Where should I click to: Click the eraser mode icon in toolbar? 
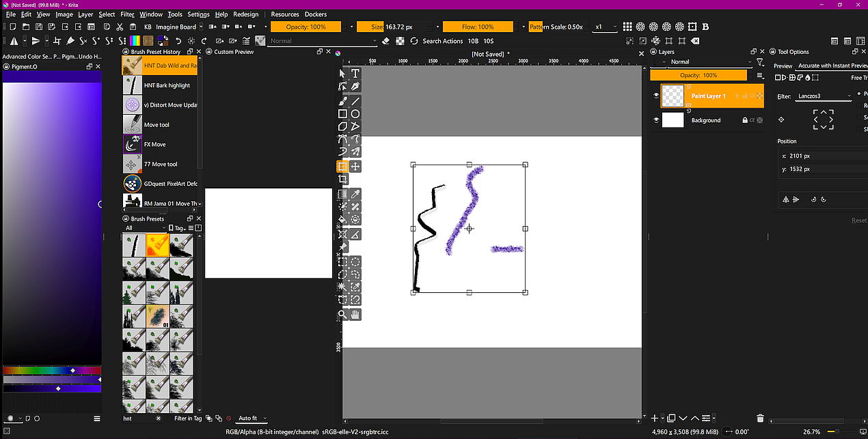click(x=385, y=41)
